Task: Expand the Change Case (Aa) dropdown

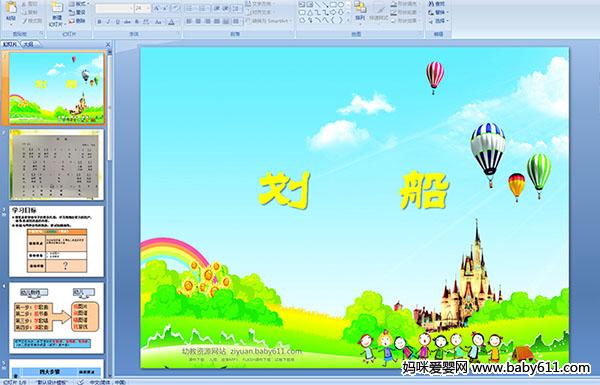Action: pos(159,22)
